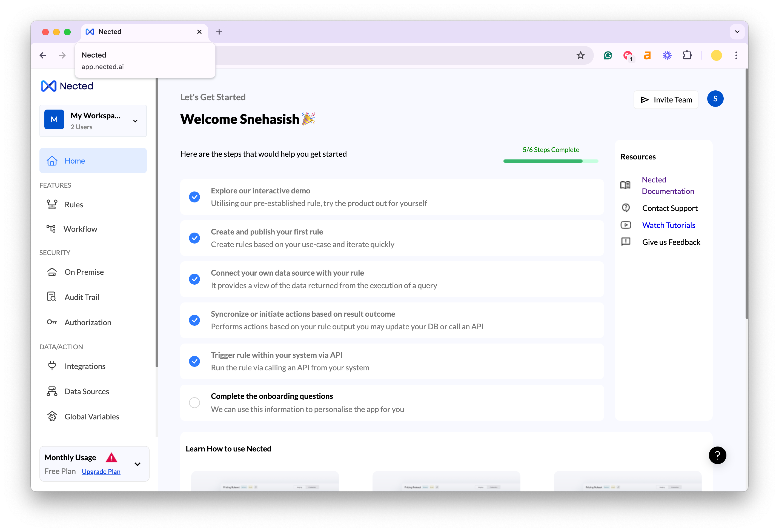Click the Global Variables gear icon

pos(51,416)
